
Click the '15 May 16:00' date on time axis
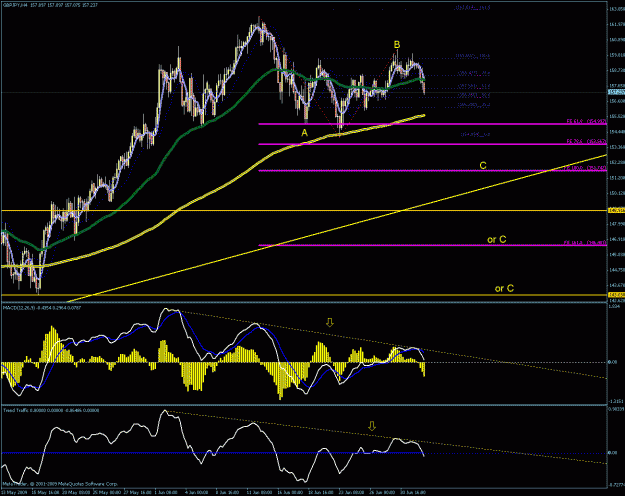click(44, 492)
